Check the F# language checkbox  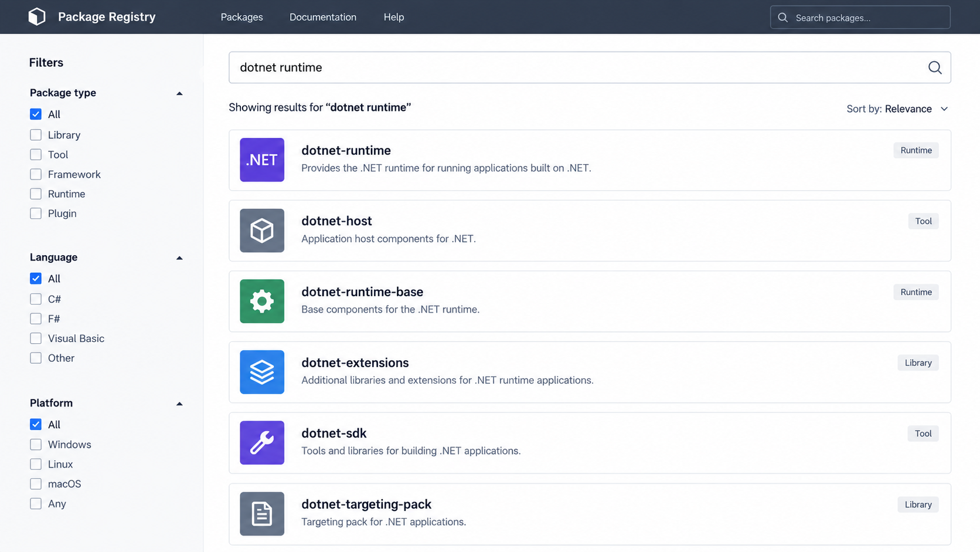point(36,319)
